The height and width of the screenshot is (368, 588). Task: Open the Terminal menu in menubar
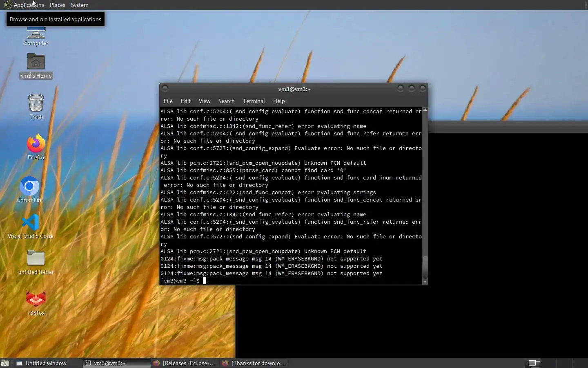coord(254,101)
